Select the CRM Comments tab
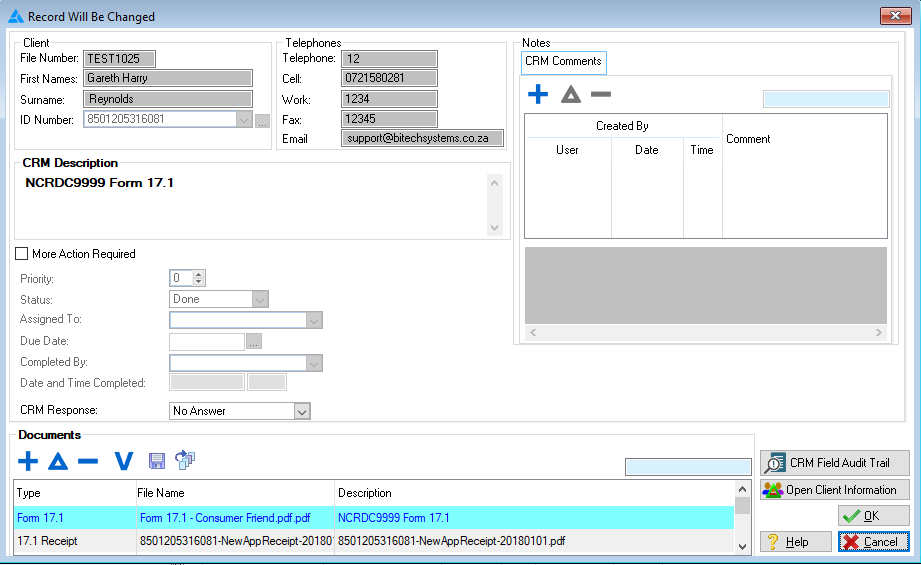921x565 pixels. pos(563,62)
